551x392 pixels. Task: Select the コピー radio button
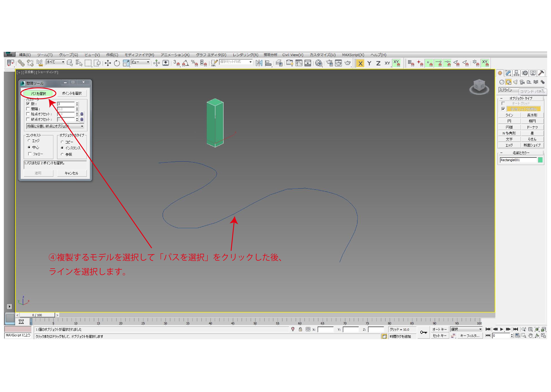point(62,142)
